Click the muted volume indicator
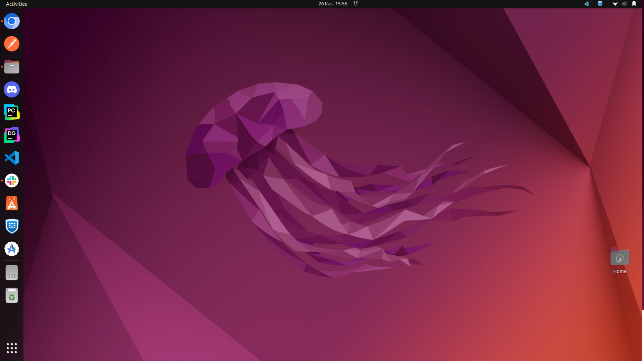This screenshot has width=644, height=361. click(625, 4)
